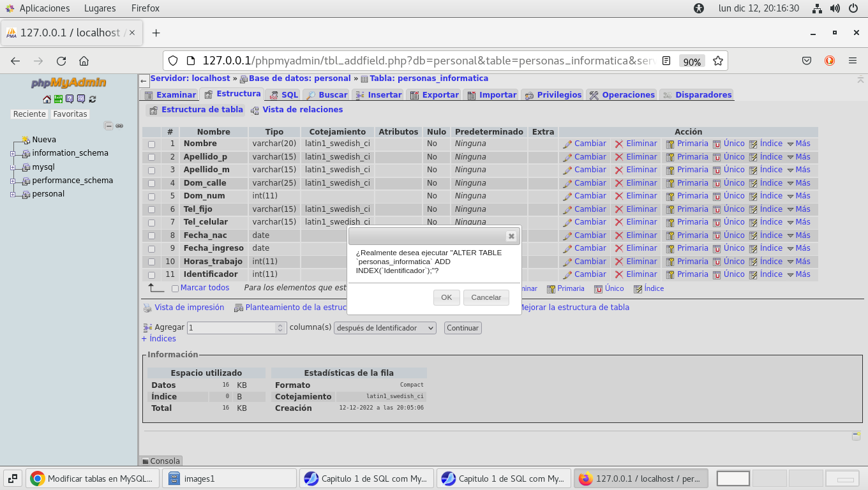Viewport: 868px width, 490px height.
Task: Click the red Eliminar icon for Dom_calle row
Action: tap(619, 183)
